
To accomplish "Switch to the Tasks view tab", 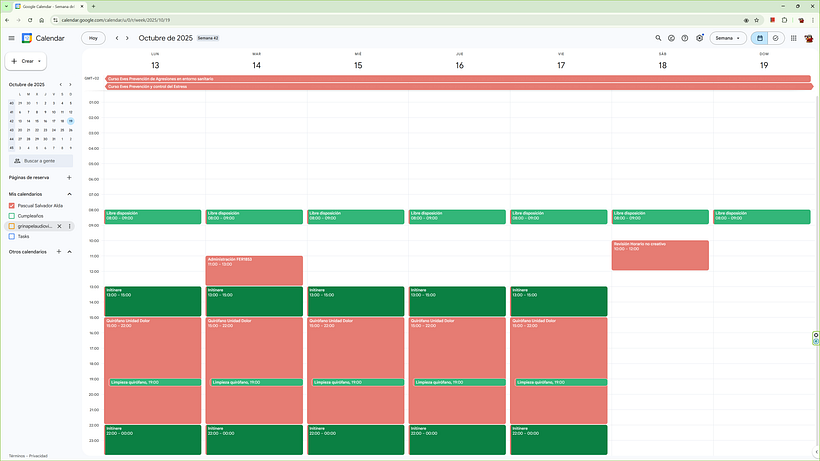I will [775, 38].
